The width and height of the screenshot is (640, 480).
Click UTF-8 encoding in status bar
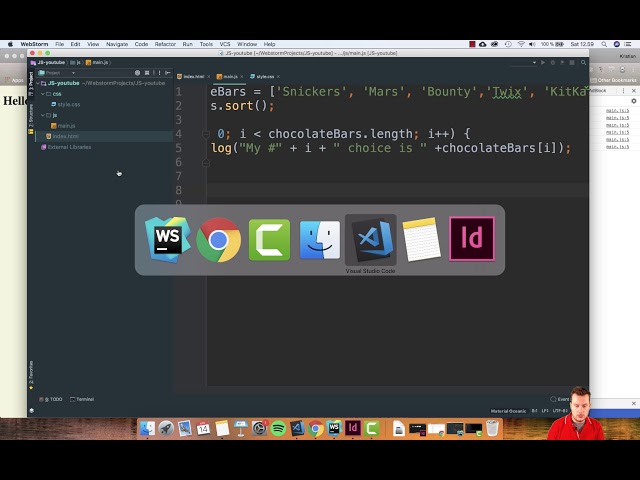(560, 411)
